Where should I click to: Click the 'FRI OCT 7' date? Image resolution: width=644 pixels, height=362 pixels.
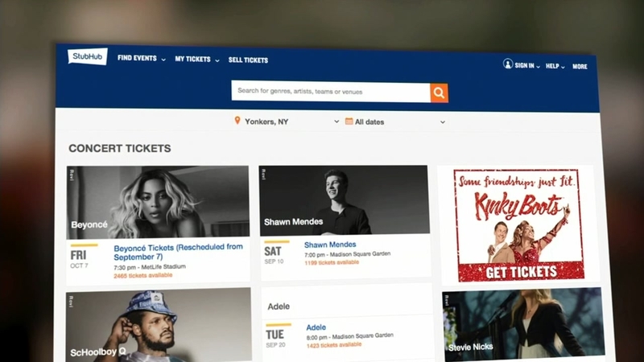(79, 259)
